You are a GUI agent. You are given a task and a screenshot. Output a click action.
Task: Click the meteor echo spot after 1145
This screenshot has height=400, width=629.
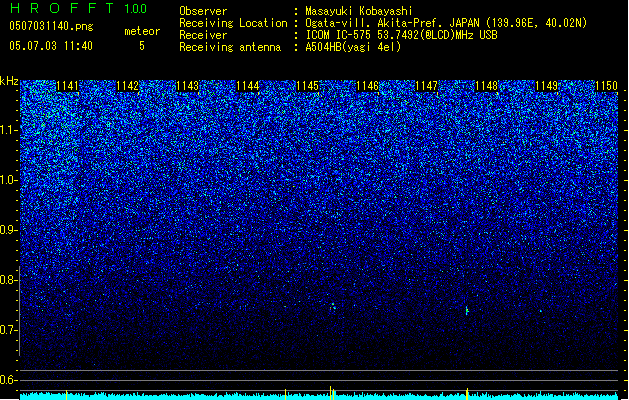pos(333,307)
